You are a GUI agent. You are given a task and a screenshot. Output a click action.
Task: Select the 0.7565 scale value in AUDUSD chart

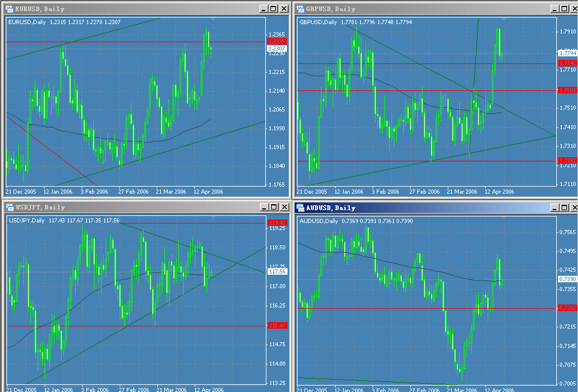568,232
